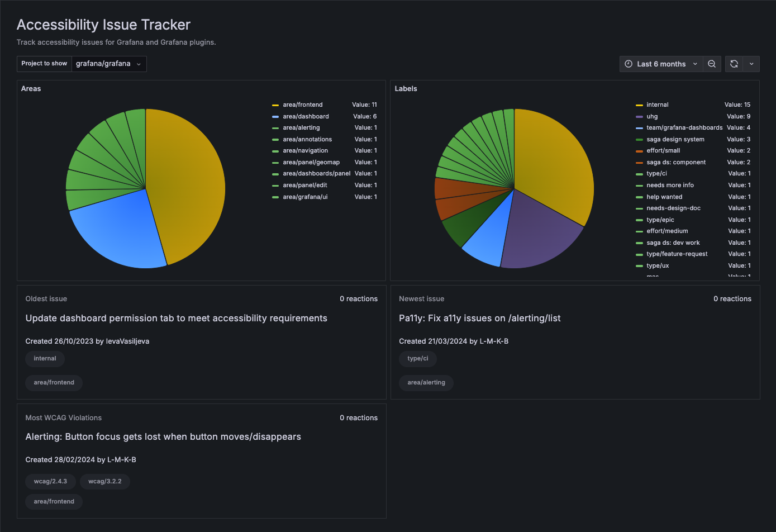Select type/epic legend entry
Screen dimensions: 776x532
(x=660, y=220)
